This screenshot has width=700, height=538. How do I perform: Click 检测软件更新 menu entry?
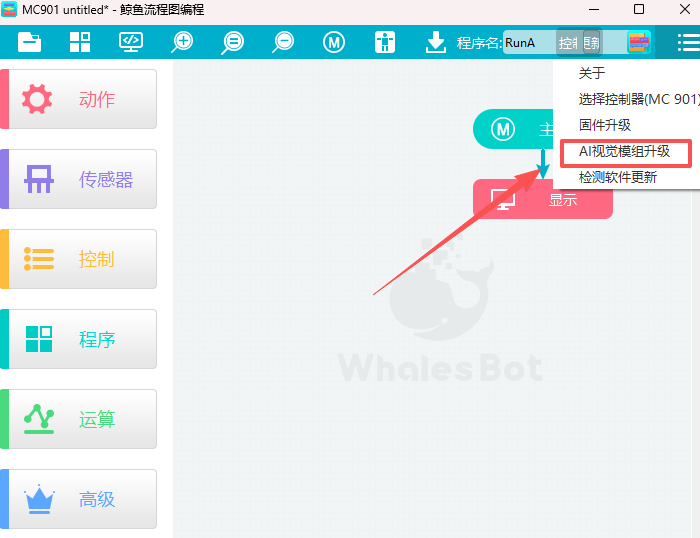click(x=618, y=177)
